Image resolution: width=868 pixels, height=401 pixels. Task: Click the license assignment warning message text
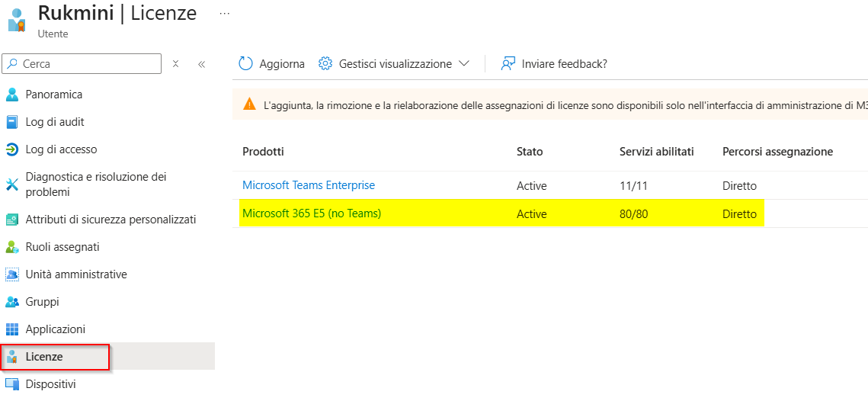click(x=565, y=104)
